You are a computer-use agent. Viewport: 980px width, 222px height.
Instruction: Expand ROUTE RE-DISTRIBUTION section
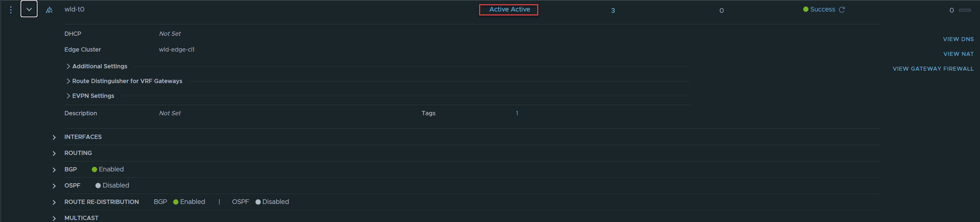pyautogui.click(x=54, y=202)
